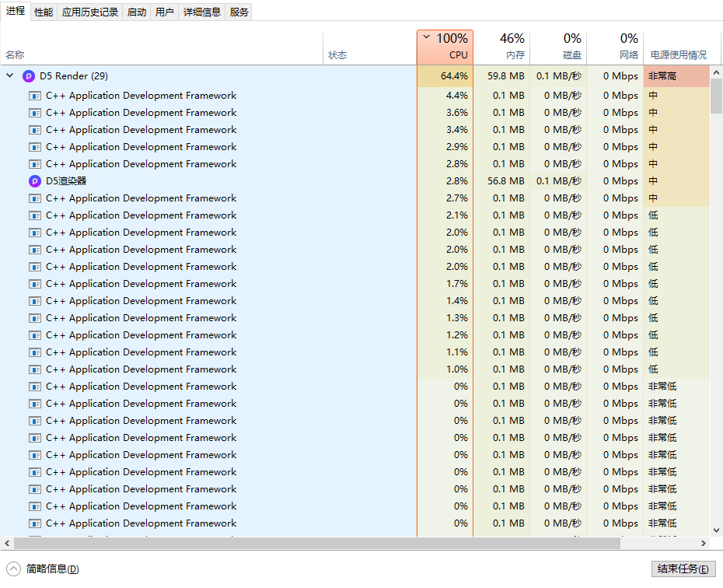Click icon of the 2.9% CPU framework process

click(34, 147)
